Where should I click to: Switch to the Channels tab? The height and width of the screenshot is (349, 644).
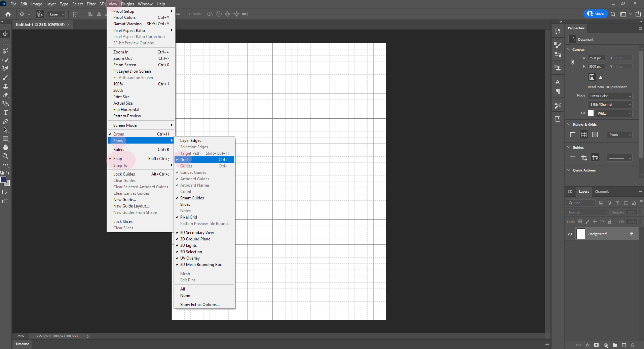click(x=602, y=191)
